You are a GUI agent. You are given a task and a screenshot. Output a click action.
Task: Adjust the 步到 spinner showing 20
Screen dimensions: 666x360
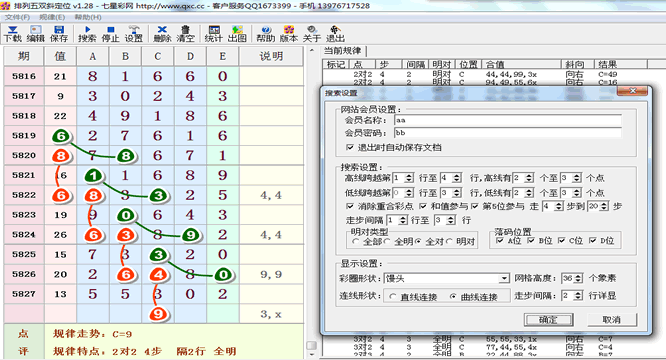click(x=598, y=206)
